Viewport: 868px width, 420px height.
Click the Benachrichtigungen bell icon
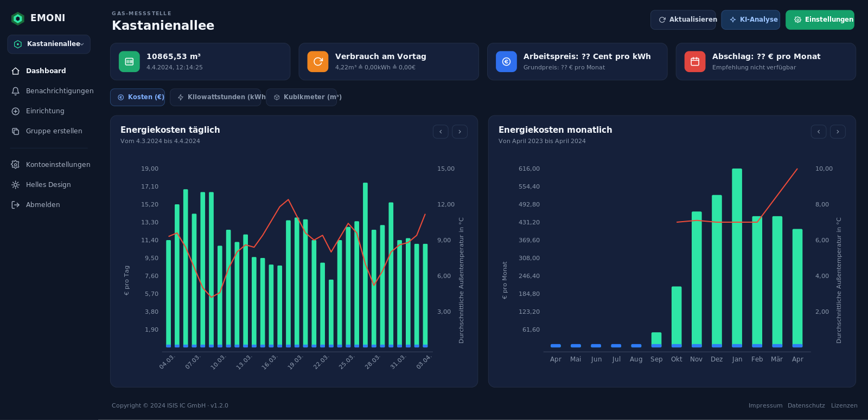16,91
